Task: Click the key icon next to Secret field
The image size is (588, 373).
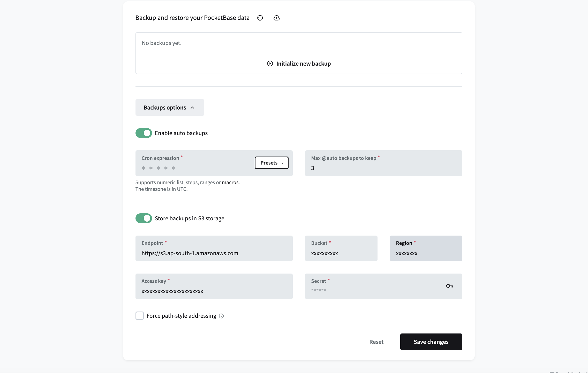Action: pos(450,286)
